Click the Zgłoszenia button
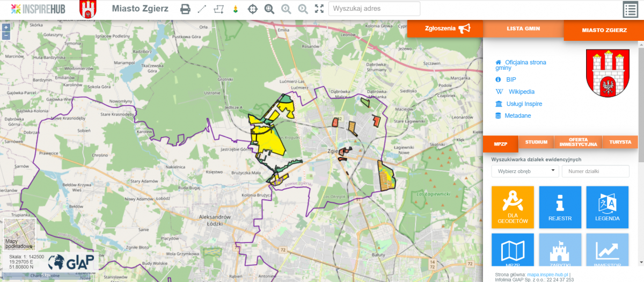Image resolution: width=644 pixels, height=282 pixels. pos(447,28)
